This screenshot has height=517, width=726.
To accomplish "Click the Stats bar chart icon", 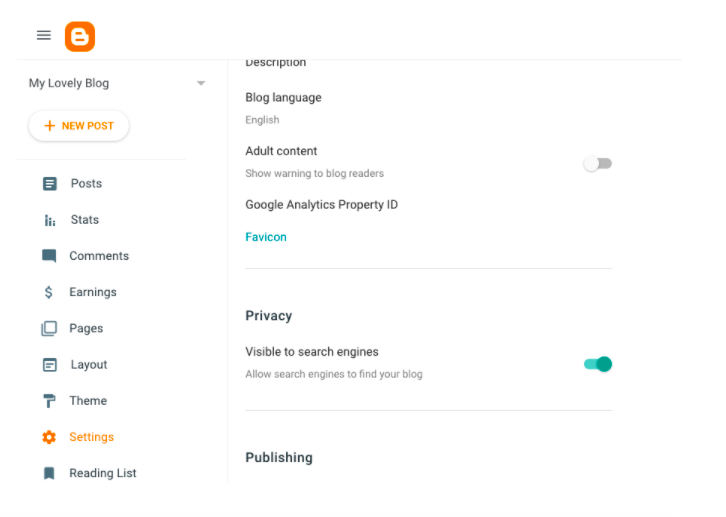I will pyautogui.click(x=49, y=220).
